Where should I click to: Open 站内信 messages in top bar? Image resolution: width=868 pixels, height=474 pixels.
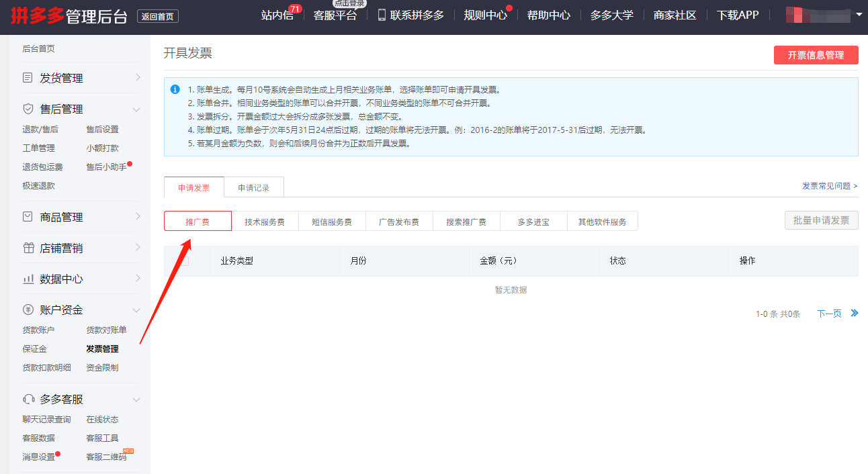[x=277, y=15]
